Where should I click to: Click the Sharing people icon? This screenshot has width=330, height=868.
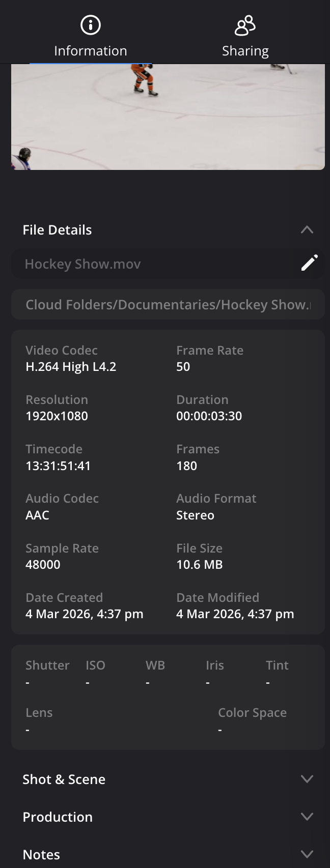245,24
